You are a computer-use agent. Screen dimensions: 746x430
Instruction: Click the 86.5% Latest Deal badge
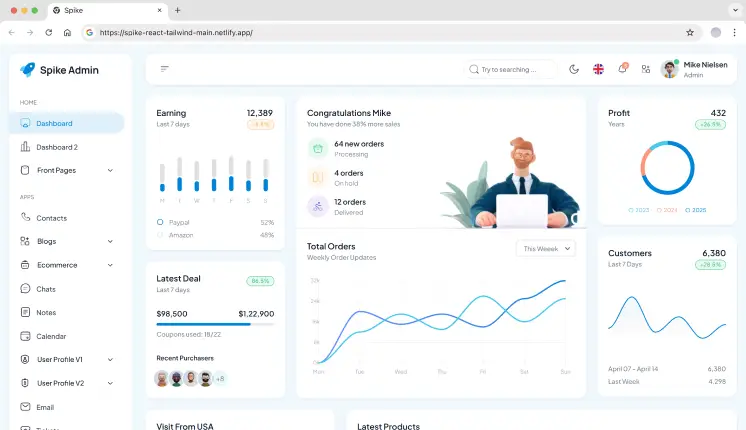click(260, 281)
